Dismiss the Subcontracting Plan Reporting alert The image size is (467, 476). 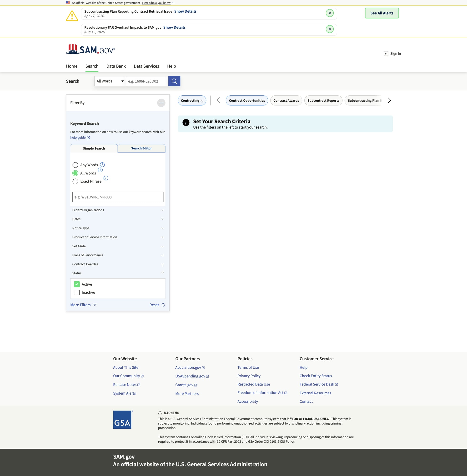click(x=329, y=13)
